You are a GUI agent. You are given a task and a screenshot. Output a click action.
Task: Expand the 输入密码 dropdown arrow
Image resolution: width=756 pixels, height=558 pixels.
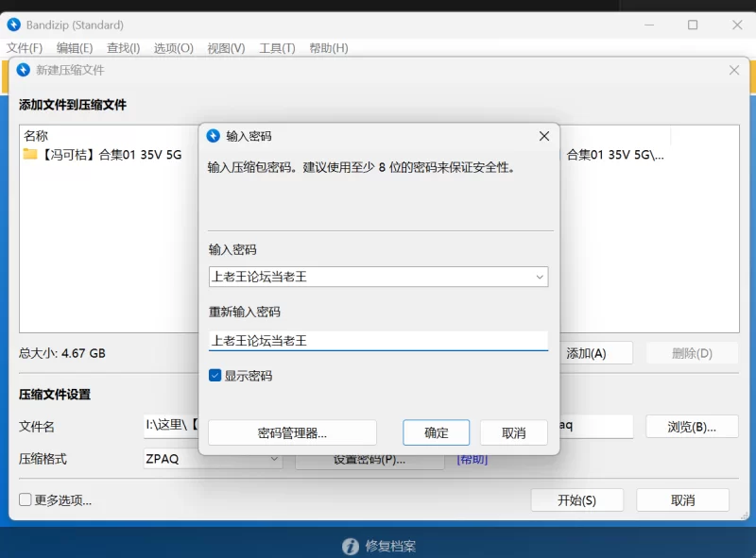click(539, 277)
